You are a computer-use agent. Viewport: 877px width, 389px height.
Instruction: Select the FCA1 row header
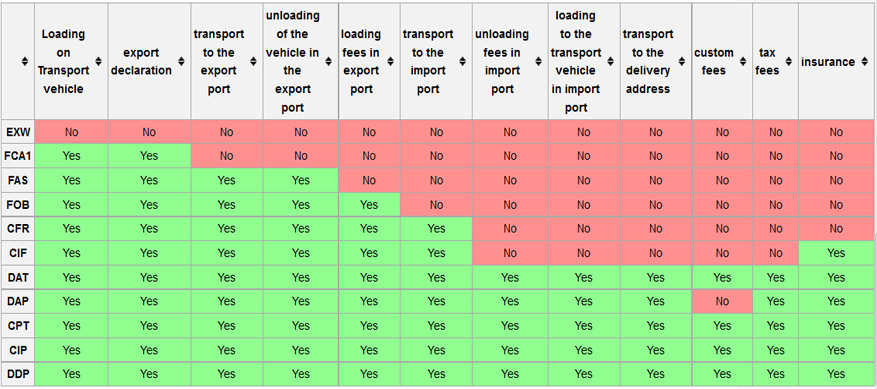click(x=18, y=156)
